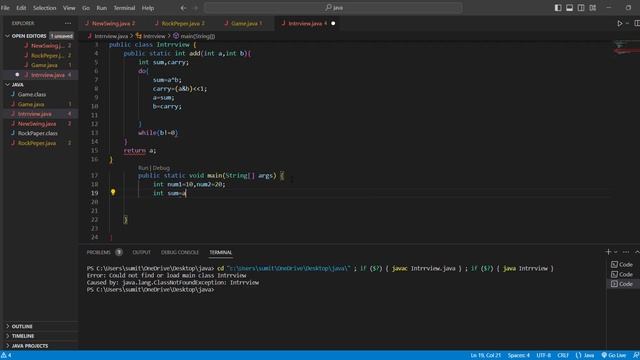Open the View menu
This screenshot has width=640, height=360.
tap(69, 8)
